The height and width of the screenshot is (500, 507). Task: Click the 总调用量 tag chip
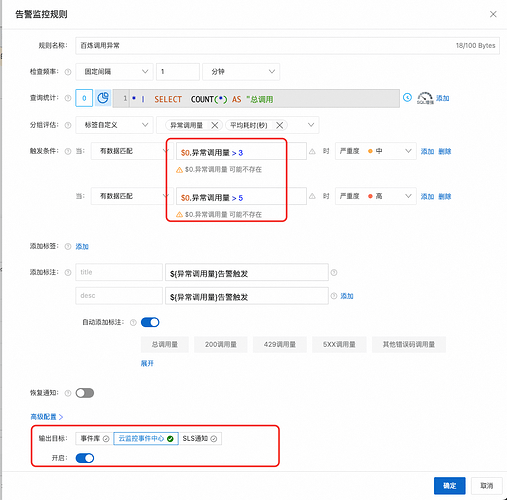pyautogui.click(x=165, y=344)
